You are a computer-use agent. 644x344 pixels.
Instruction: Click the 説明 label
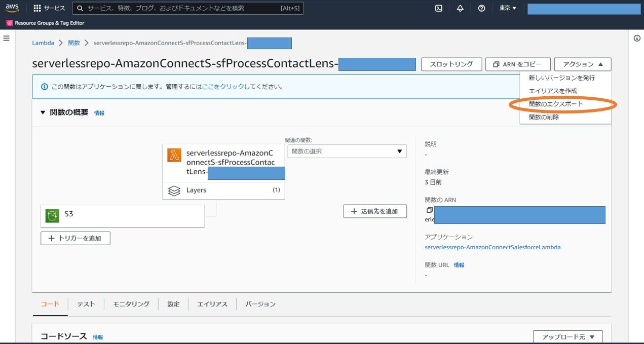click(431, 144)
